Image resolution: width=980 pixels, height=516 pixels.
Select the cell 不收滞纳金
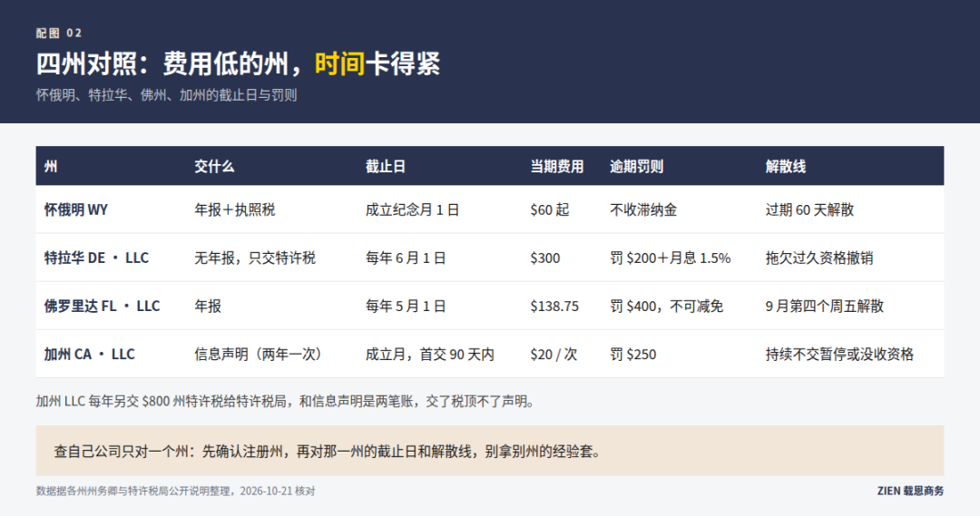pyautogui.click(x=643, y=209)
